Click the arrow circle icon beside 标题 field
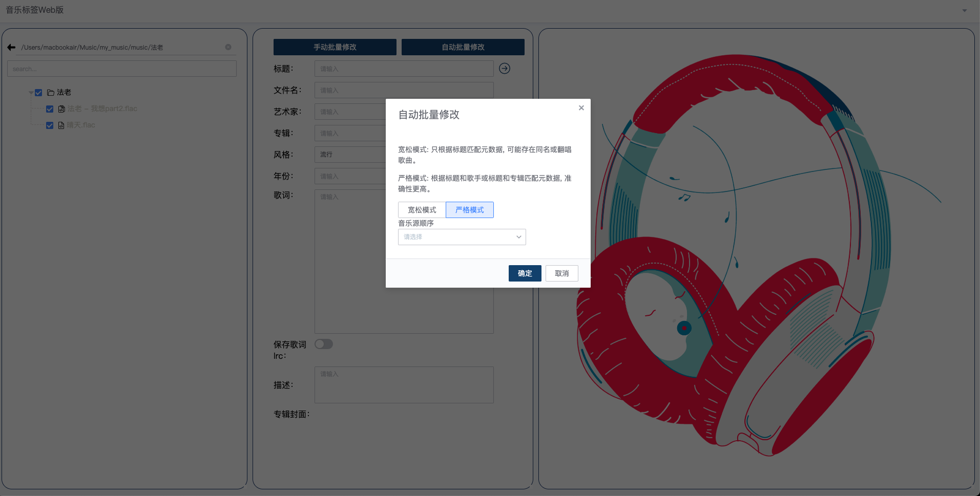 click(505, 68)
